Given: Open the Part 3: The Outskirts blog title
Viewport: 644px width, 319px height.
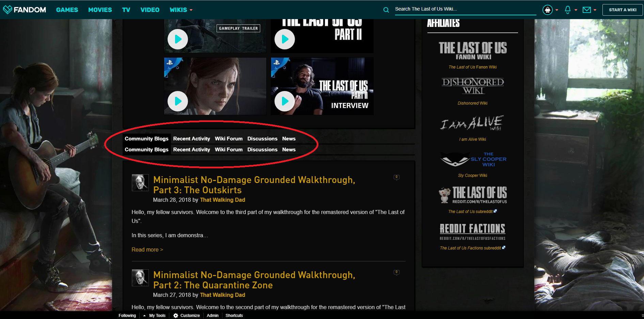Looking at the screenshot, I should pyautogui.click(x=254, y=185).
